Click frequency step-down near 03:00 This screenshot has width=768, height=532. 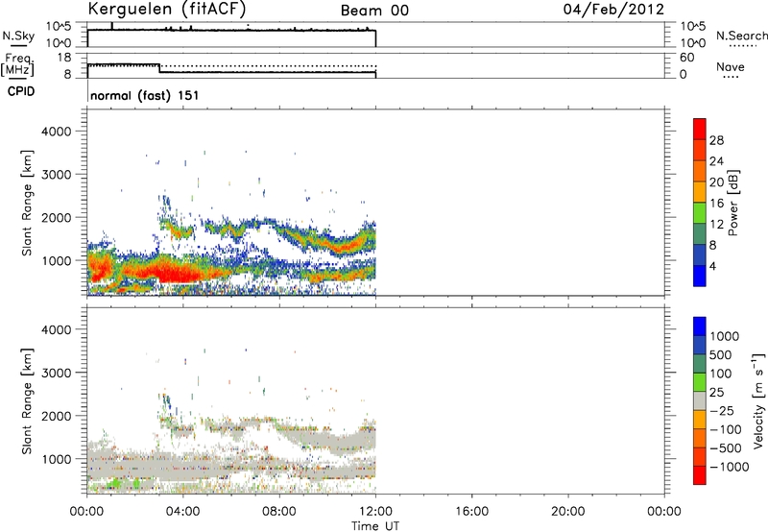(x=159, y=68)
